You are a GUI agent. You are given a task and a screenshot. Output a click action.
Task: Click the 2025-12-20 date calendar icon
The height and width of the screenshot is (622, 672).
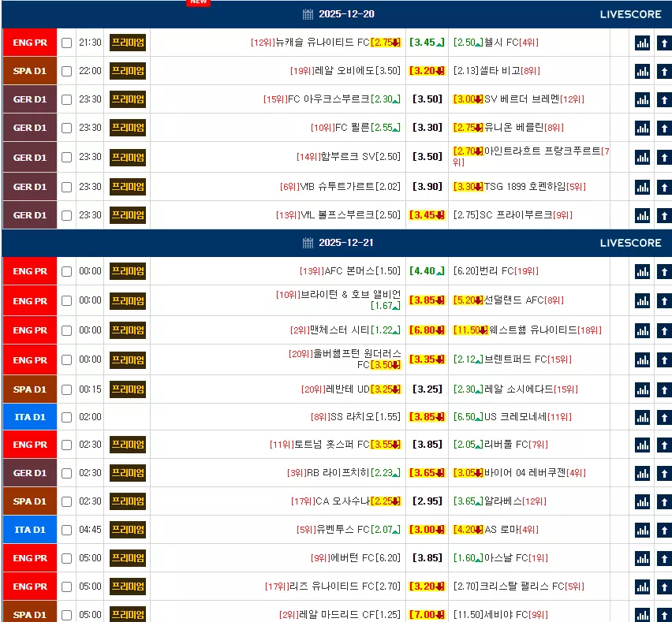click(308, 14)
